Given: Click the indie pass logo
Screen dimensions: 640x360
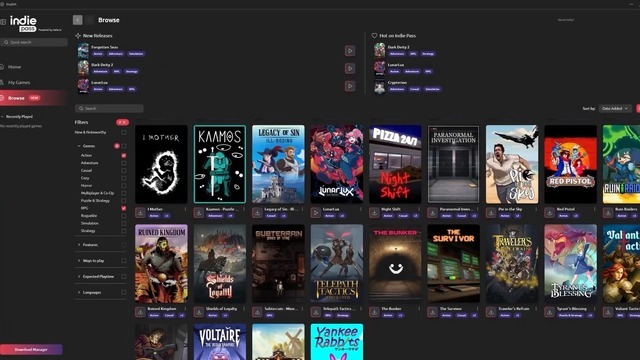Looking at the screenshot, I should coord(23,24).
